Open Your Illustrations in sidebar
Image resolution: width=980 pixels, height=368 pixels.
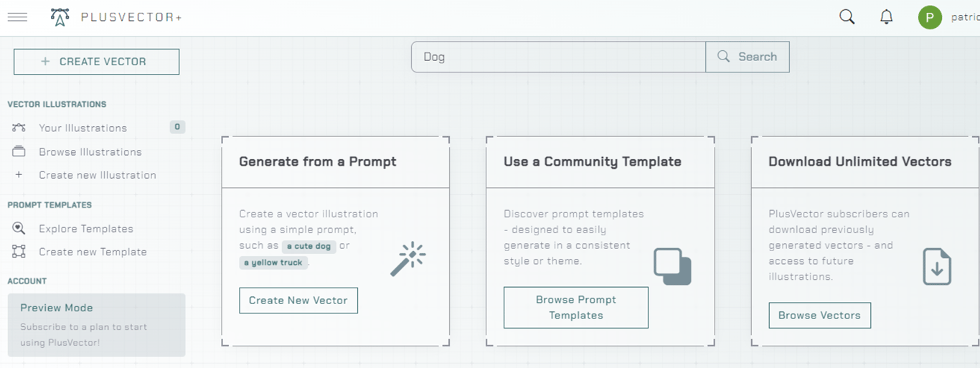(83, 128)
